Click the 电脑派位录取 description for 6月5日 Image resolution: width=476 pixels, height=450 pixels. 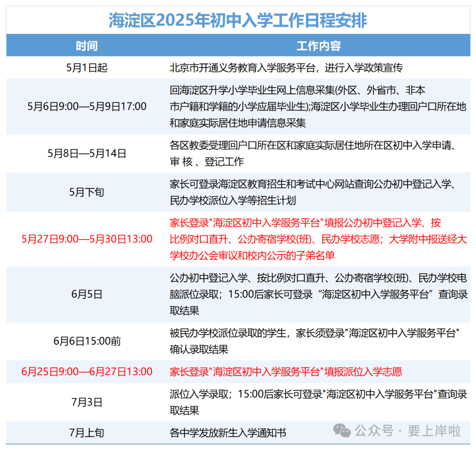click(x=319, y=295)
